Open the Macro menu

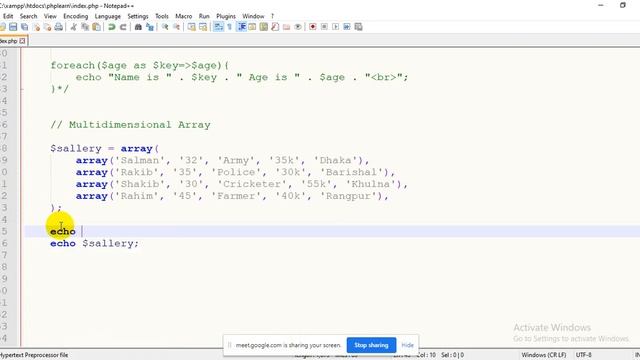pos(184,16)
